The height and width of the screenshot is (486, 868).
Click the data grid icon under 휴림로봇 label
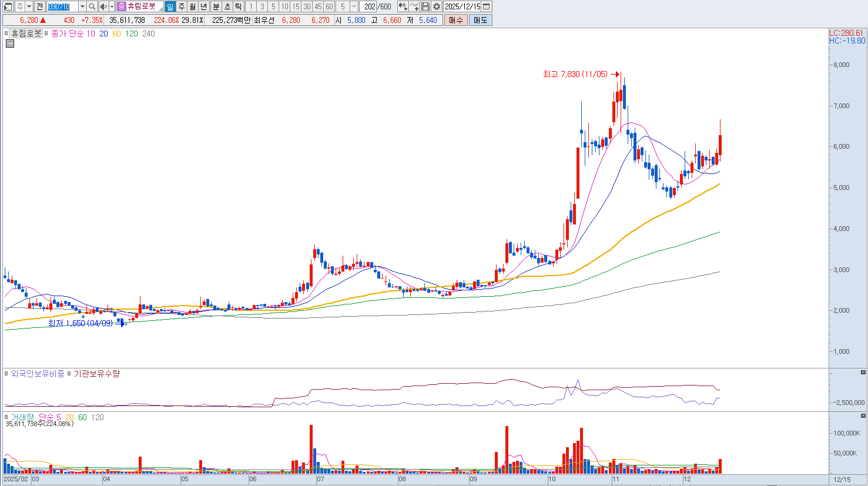(10, 43)
